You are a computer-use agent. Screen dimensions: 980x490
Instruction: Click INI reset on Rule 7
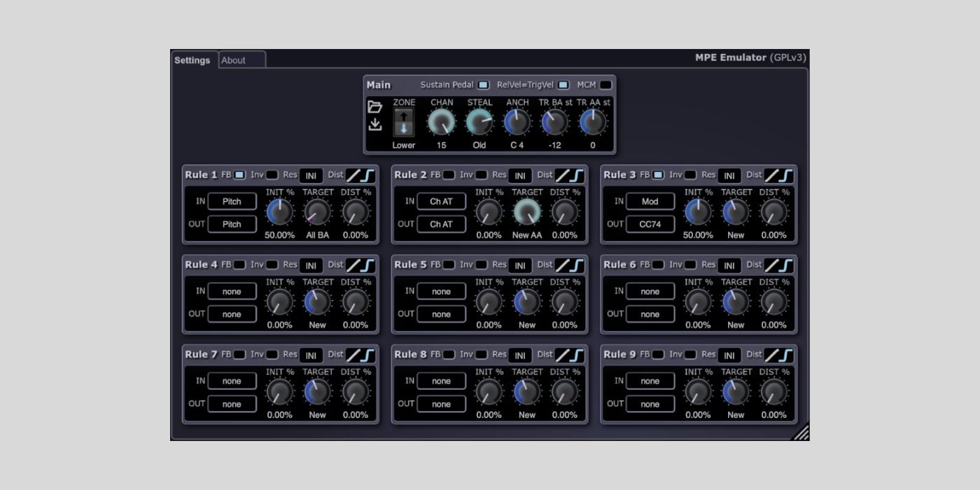click(310, 355)
